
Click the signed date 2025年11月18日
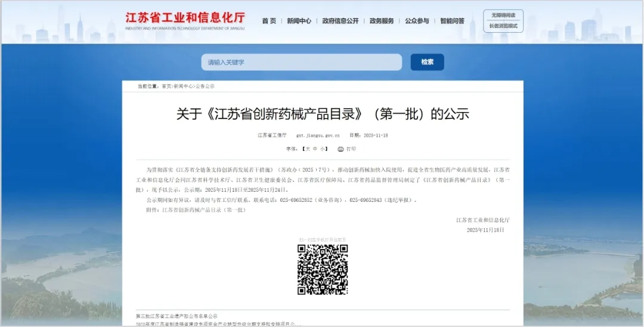click(485, 230)
